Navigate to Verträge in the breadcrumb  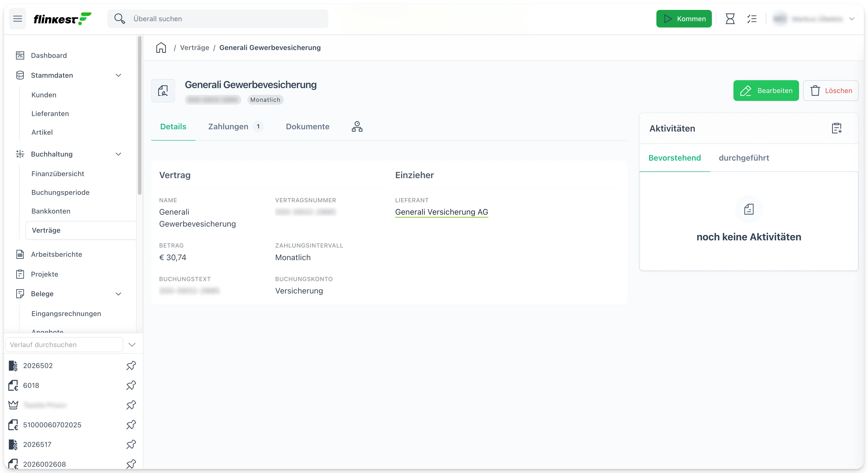(x=194, y=48)
